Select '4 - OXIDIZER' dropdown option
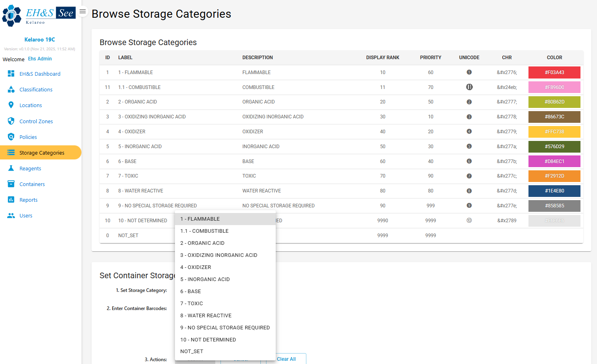 tap(196, 267)
